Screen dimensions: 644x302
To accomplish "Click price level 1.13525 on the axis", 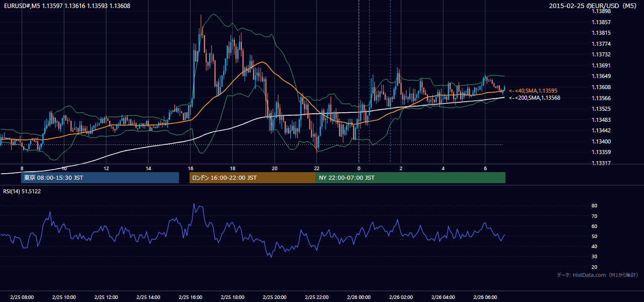I will 601,109.
